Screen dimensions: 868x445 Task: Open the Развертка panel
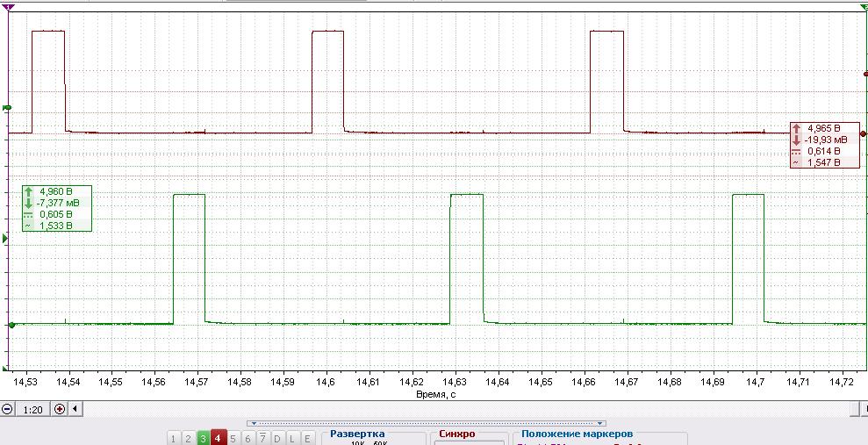click(x=357, y=434)
